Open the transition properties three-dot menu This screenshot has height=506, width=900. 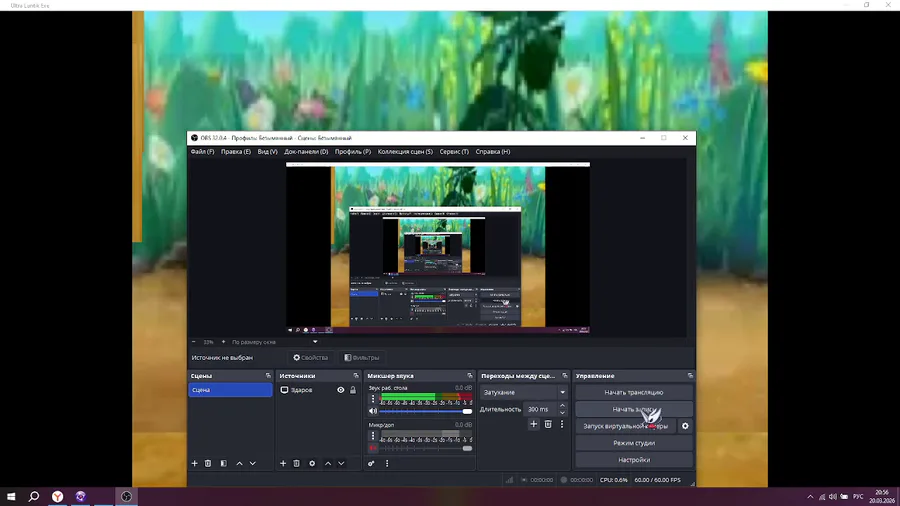[x=562, y=424]
